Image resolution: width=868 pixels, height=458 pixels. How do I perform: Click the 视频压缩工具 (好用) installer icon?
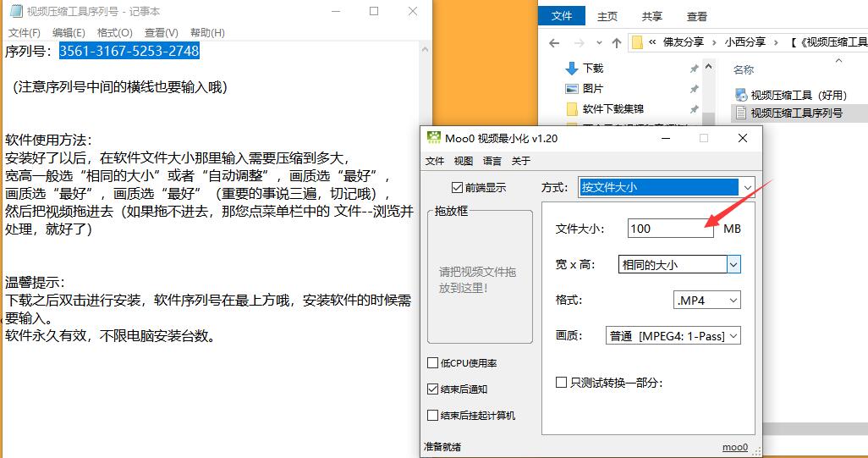click(741, 95)
